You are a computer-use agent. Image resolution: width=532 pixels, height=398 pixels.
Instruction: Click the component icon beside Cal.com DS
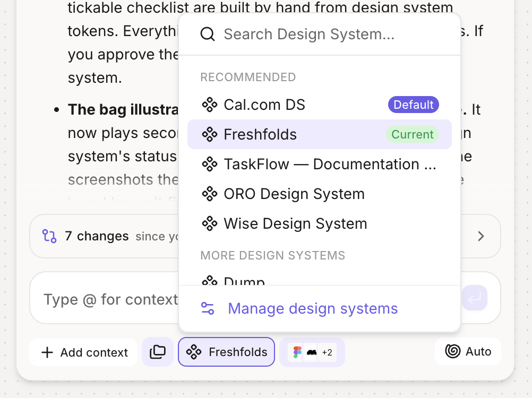click(210, 105)
